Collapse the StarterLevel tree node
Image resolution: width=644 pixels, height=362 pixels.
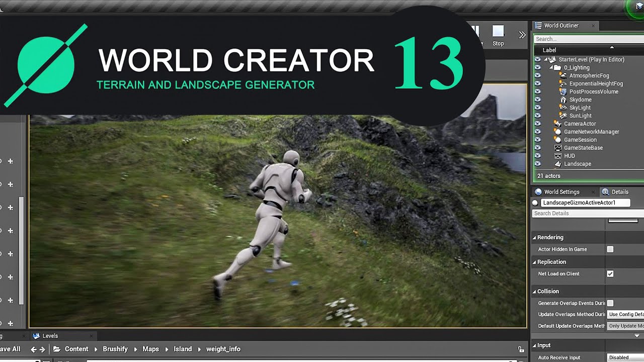click(546, 59)
